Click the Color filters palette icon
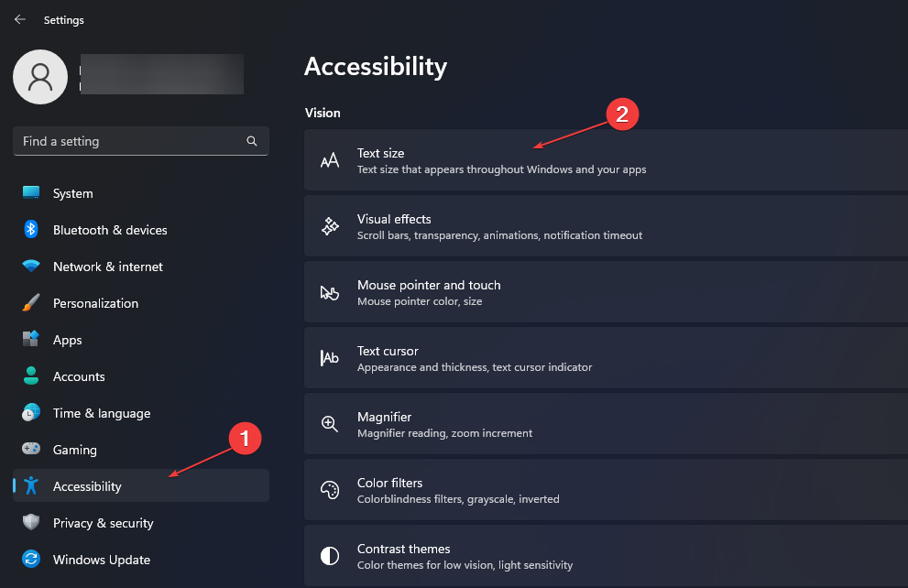The width and height of the screenshot is (908, 588). (330, 490)
